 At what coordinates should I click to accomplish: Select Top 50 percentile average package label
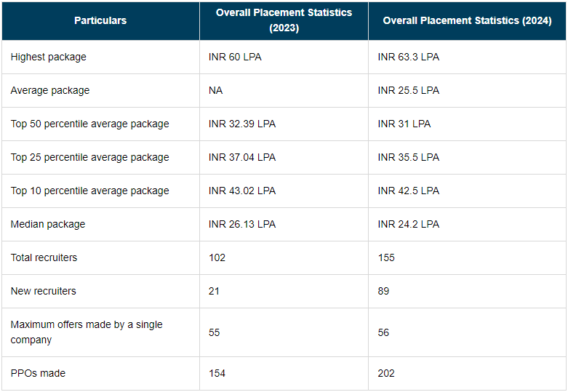click(89, 124)
